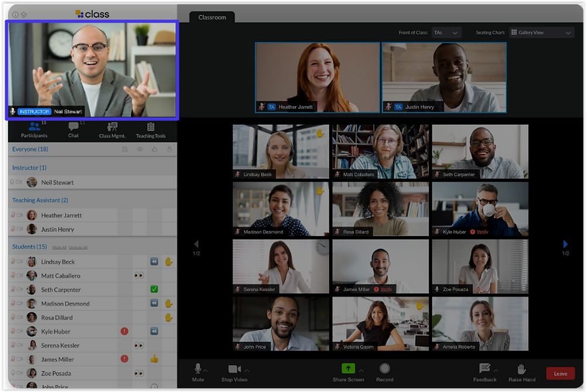
Task: Click the Teaching Assistant (2) section header
Action: (40, 200)
